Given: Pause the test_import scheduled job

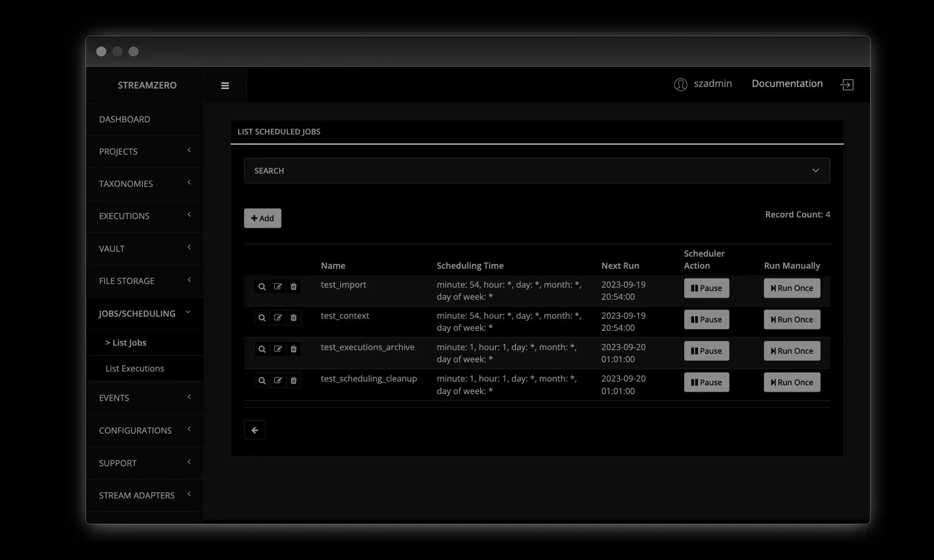Looking at the screenshot, I should coord(706,288).
